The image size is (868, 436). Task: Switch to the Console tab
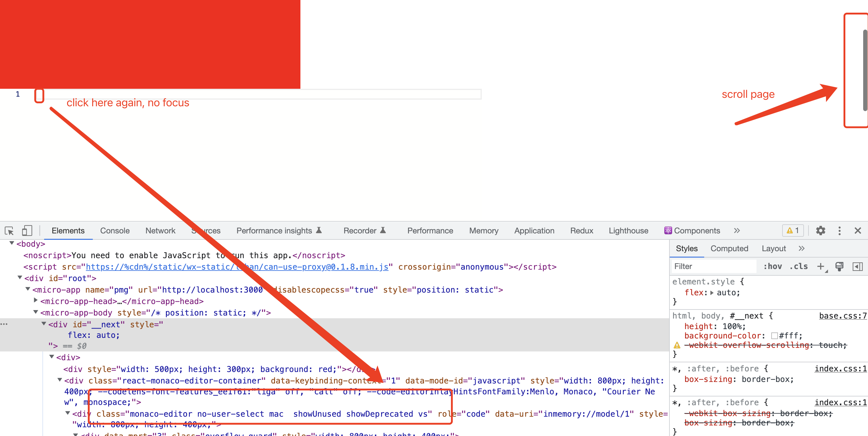[115, 231]
